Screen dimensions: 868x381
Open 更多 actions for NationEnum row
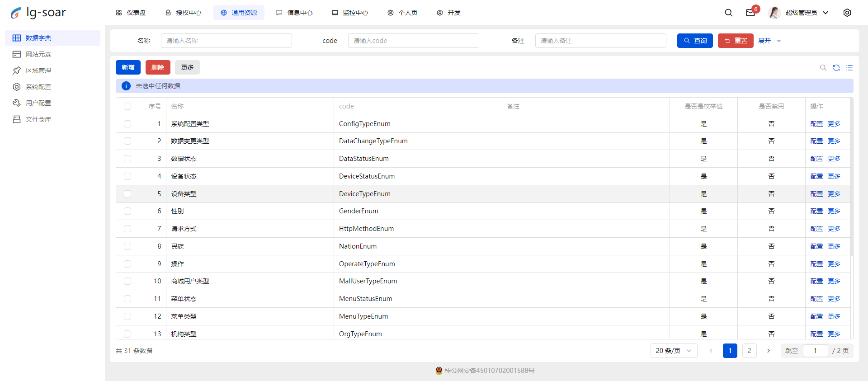click(834, 246)
